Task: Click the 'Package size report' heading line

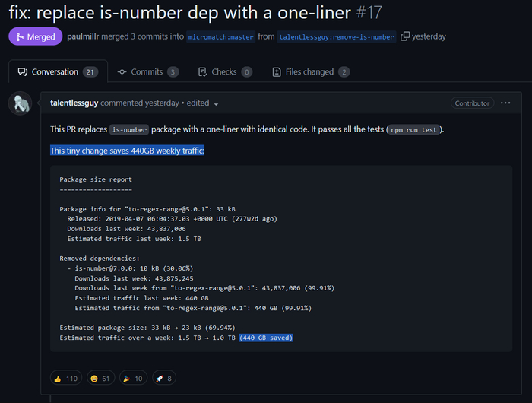Action: click(96, 179)
